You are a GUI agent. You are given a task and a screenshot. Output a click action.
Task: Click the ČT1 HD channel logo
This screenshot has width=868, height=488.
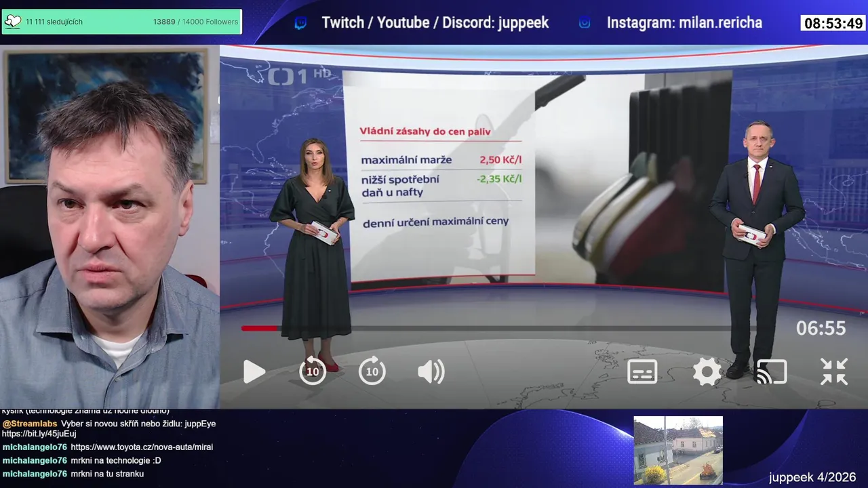pos(298,76)
